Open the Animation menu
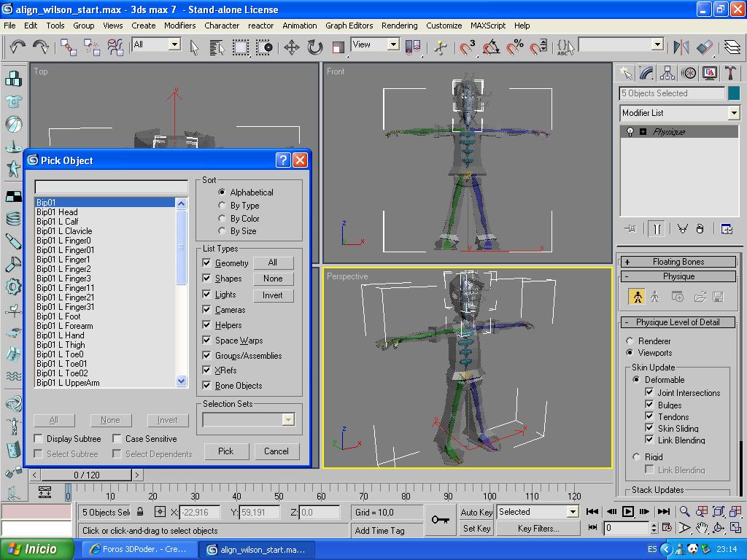Image resolution: width=747 pixels, height=560 pixels. (x=299, y=26)
